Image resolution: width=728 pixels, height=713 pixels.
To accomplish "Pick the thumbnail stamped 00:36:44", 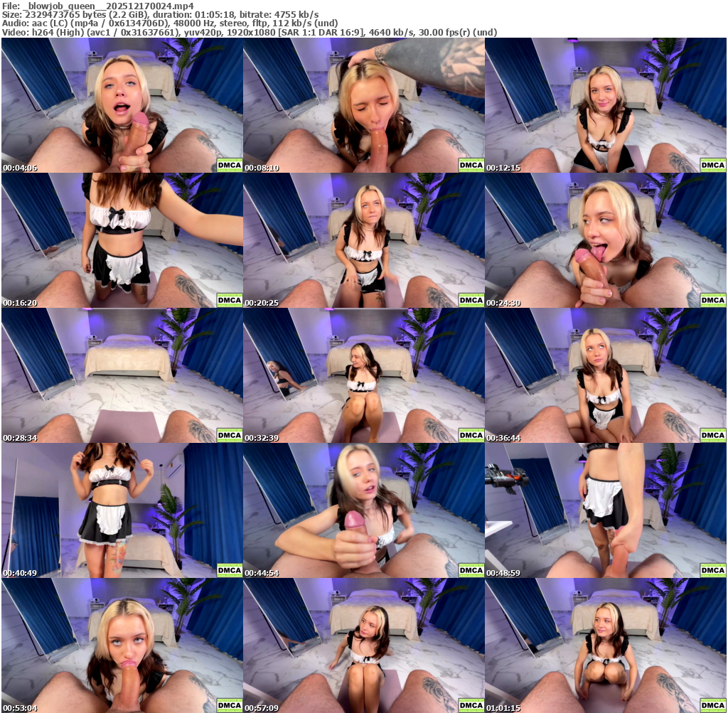I will (606, 375).
